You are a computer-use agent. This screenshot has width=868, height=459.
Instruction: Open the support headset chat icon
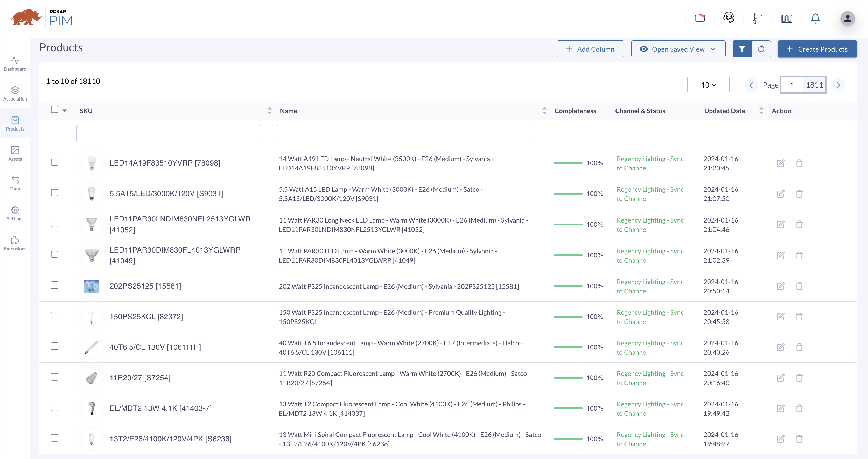pyautogui.click(x=729, y=18)
